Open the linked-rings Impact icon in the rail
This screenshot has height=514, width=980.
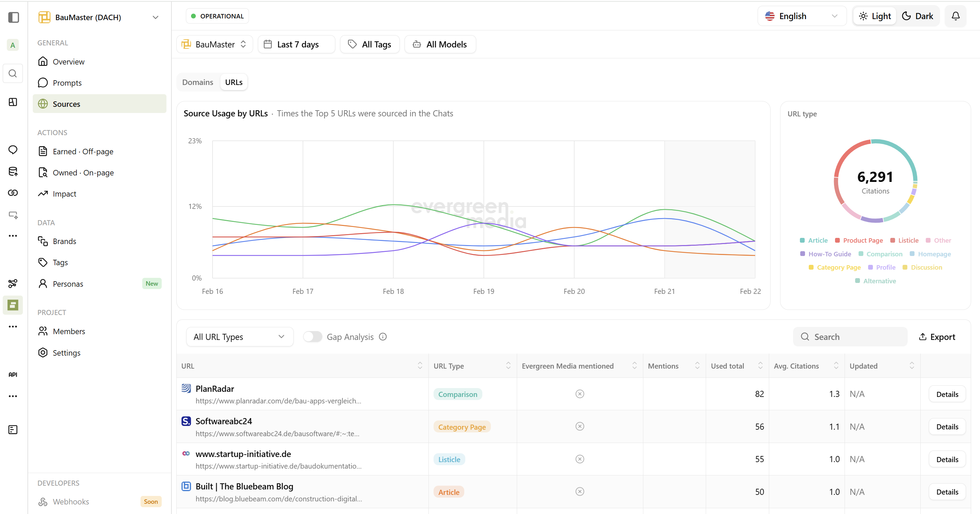click(x=13, y=192)
